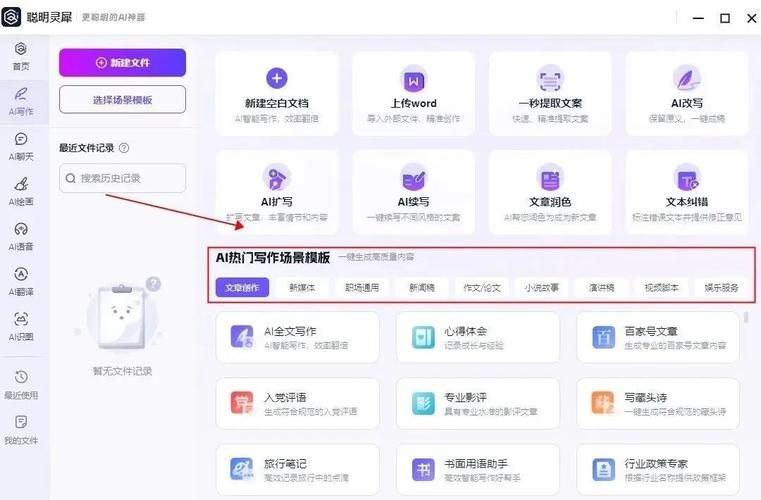Click the 聪明灵犀 app logo
This screenshot has width=761, height=500.
point(11,17)
